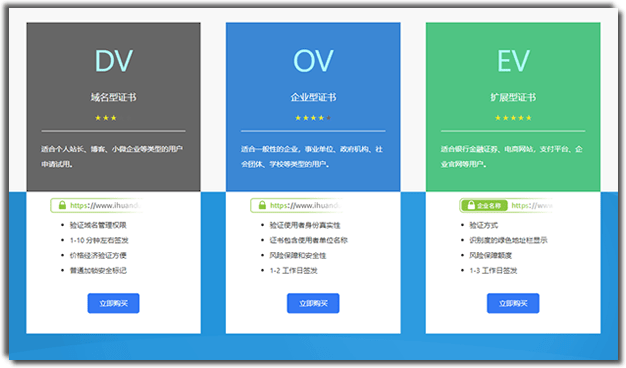626x368 pixels.
Task: Click the 立即购买 button under DV card
Action: (x=113, y=303)
